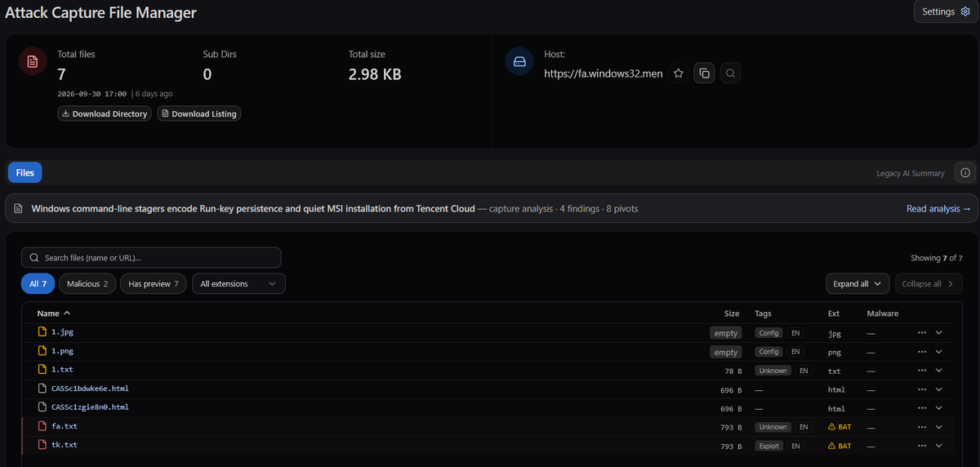Open more options for 1.png row

[922, 351]
